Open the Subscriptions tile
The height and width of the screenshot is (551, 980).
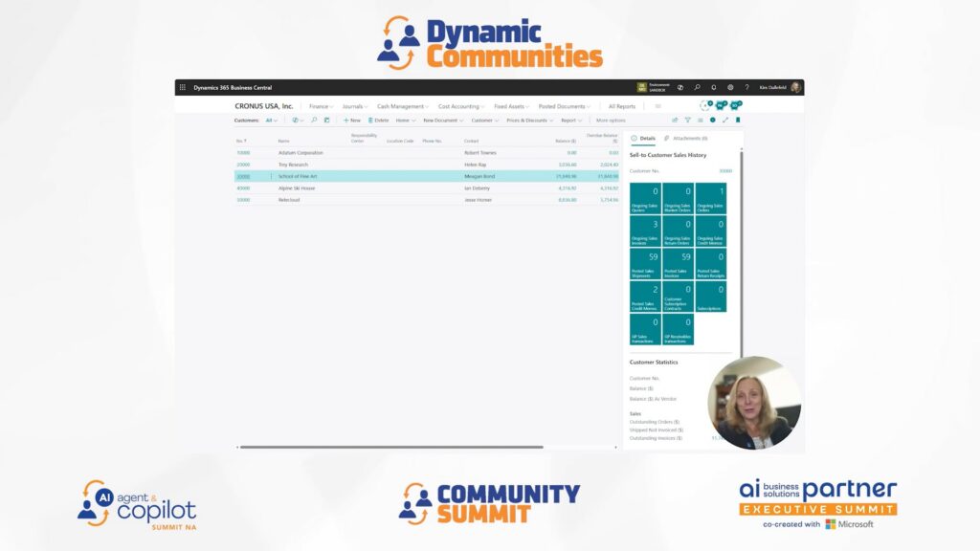[x=711, y=297]
